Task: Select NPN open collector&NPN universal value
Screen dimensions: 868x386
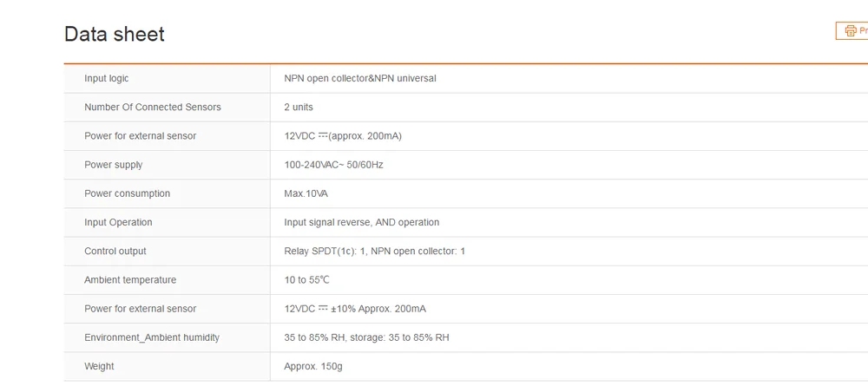Action: point(360,79)
